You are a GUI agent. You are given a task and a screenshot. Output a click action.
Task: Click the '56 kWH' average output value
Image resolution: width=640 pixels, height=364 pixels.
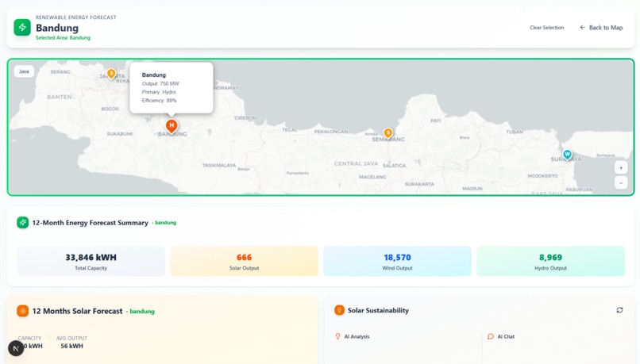[x=71, y=346]
